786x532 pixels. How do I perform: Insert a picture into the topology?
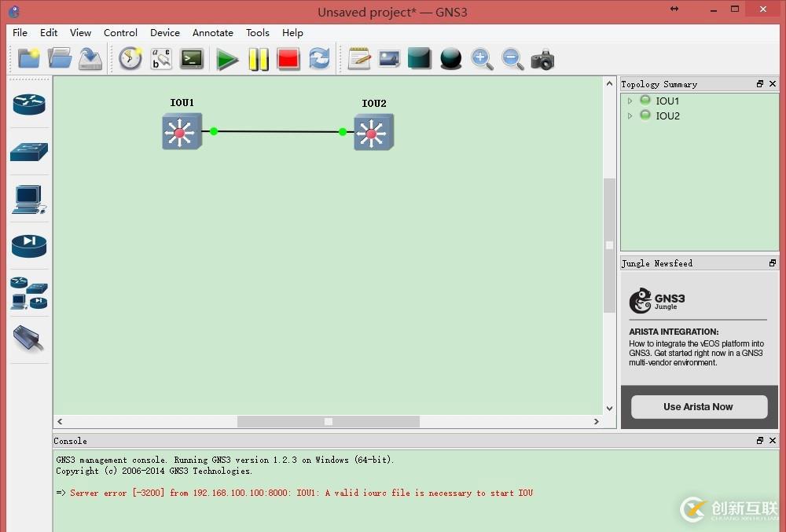390,59
